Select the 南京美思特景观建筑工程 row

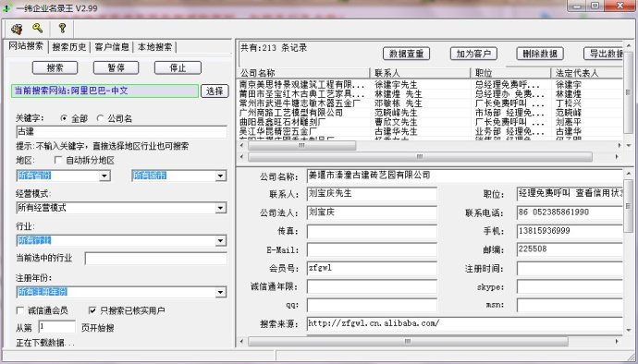[x=430, y=85]
